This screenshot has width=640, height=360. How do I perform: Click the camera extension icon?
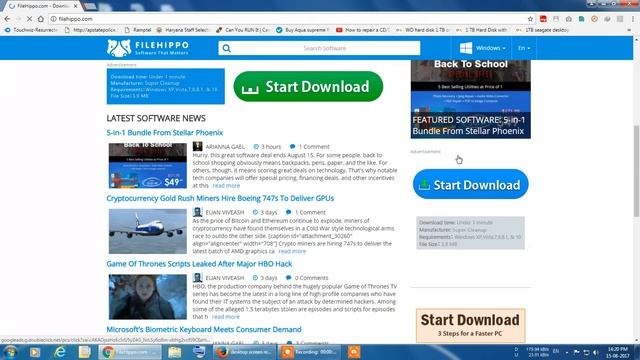(x=569, y=19)
